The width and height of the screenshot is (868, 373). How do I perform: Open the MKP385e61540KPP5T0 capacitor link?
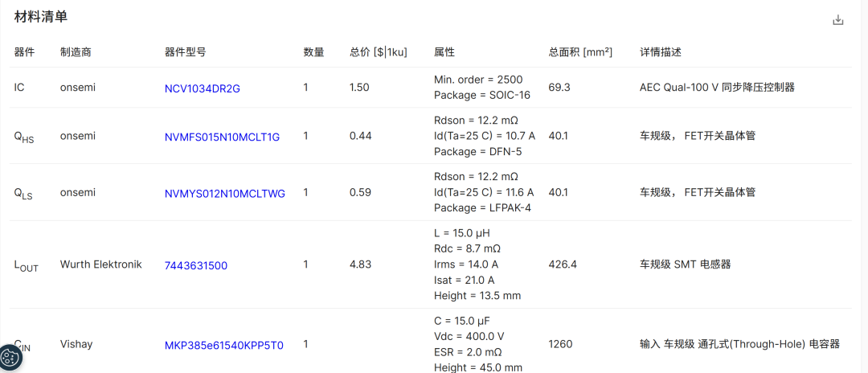click(223, 346)
